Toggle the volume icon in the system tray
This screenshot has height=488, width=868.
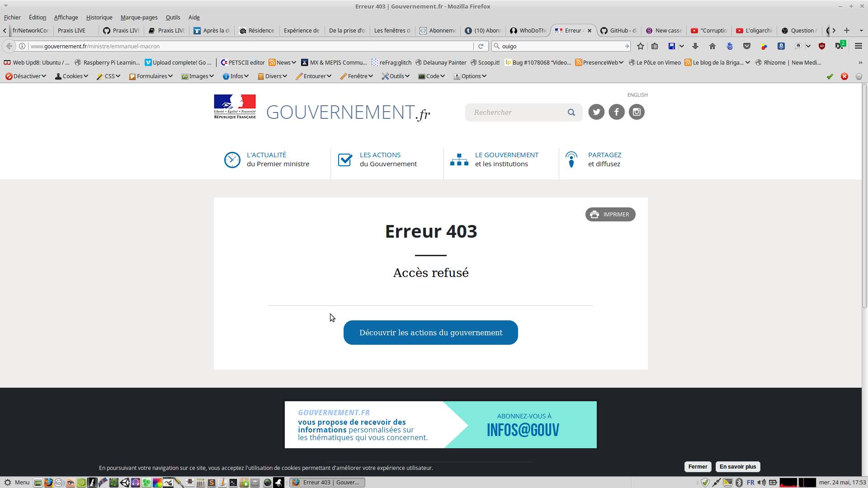[x=762, y=483]
